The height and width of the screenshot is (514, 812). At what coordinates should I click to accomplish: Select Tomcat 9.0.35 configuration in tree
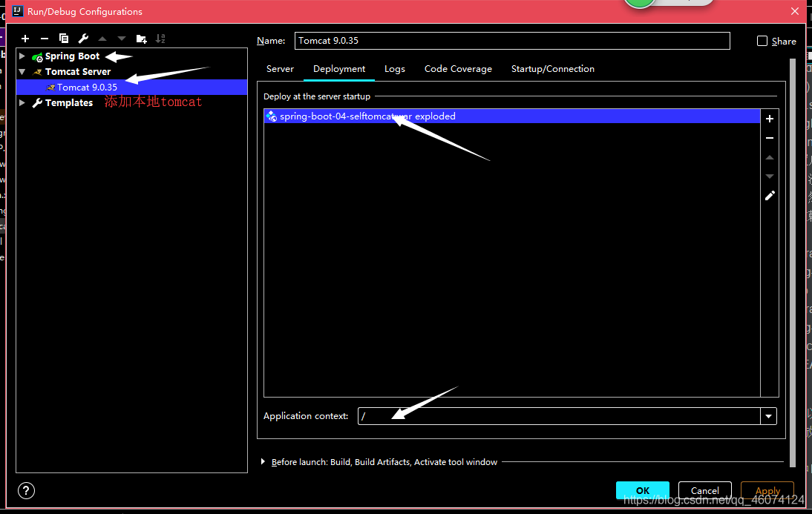coord(131,87)
